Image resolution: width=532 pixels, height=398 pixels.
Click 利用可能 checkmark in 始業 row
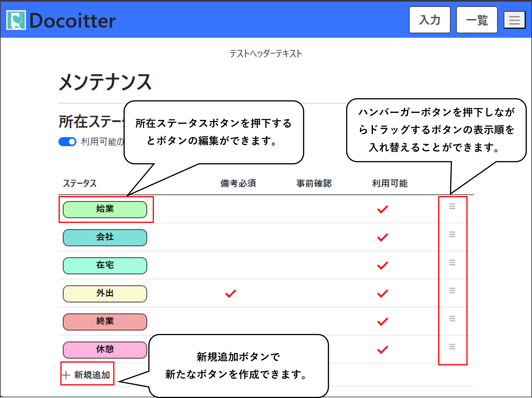click(382, 209)
